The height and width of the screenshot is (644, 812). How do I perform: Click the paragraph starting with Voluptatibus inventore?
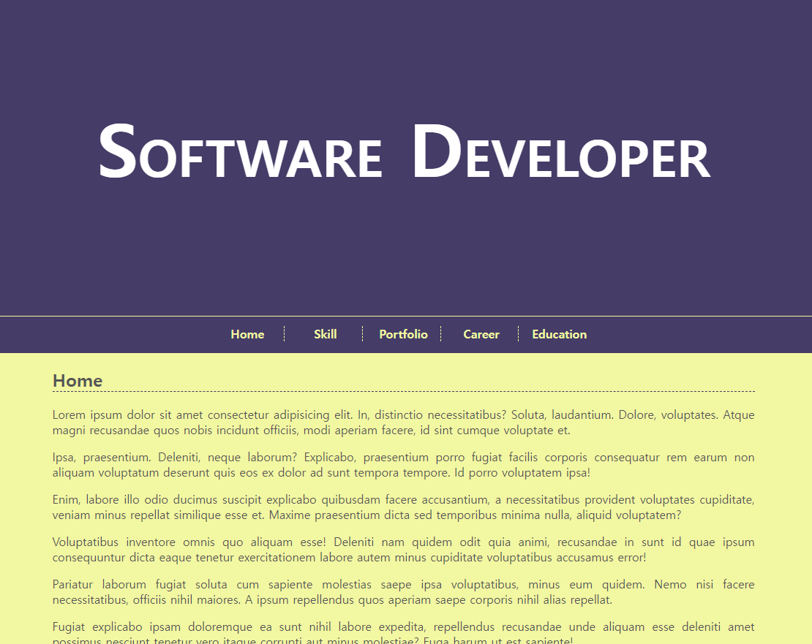coord(402,550)
